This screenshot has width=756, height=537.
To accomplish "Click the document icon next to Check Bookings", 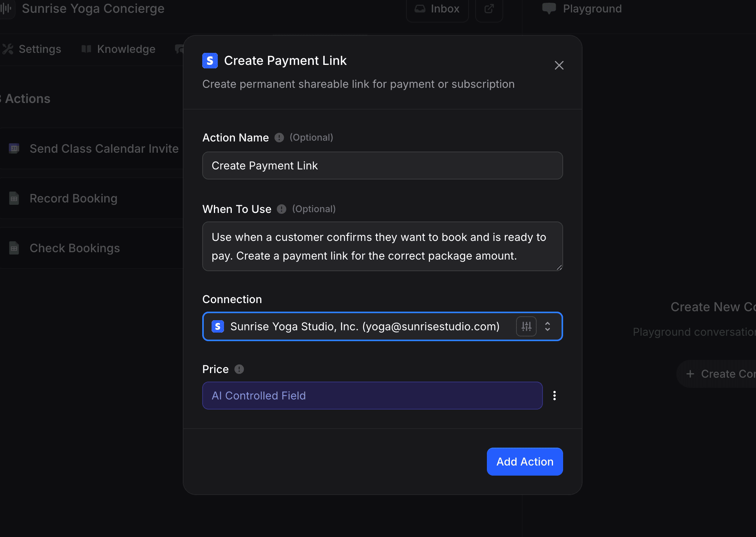I will click(14, 248).
